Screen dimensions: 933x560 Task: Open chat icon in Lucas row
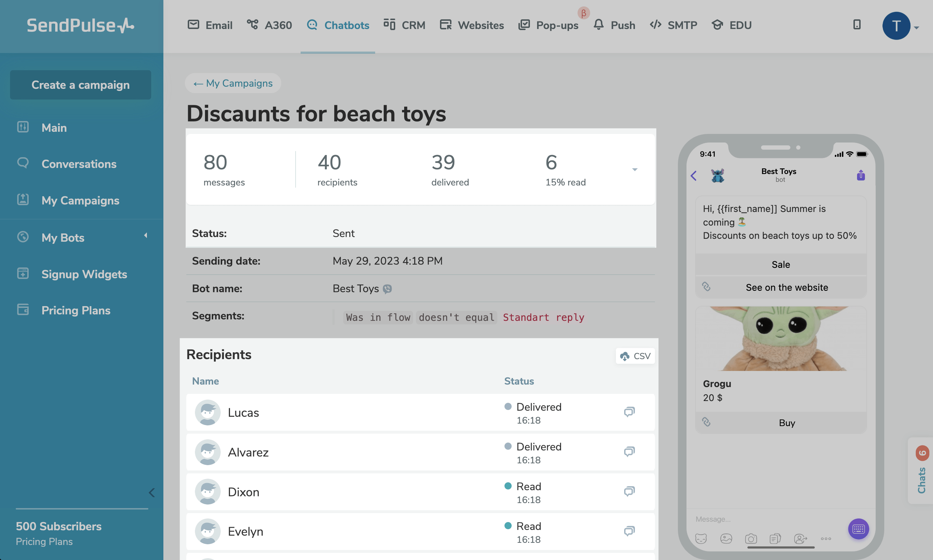click(629, 412)
